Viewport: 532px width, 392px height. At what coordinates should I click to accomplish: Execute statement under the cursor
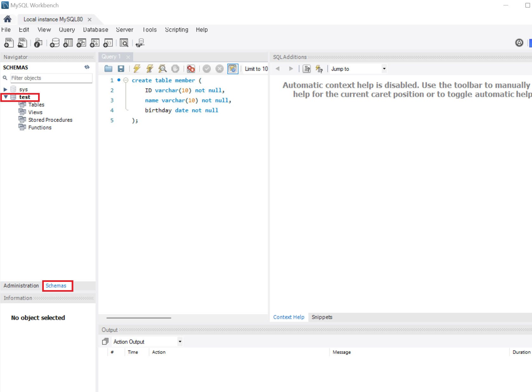(150, 69)
